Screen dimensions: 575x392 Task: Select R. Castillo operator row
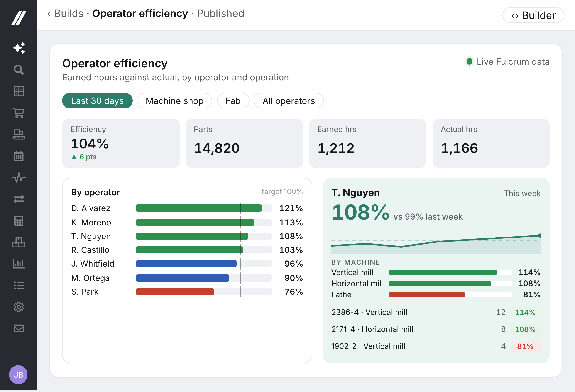point(187,250)
